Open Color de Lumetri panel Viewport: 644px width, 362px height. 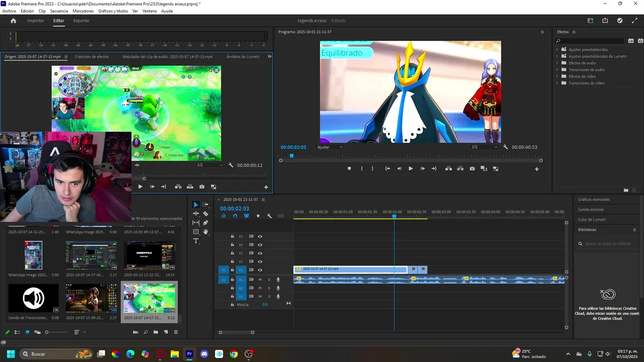[x=592, y=220]
